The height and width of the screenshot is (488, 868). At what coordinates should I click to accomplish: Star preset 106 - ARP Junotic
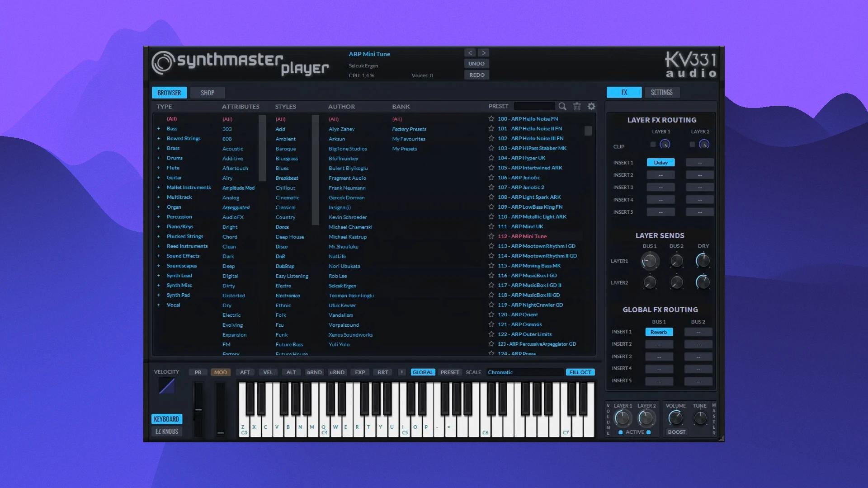pyautogui.click(x=491, y=178)
